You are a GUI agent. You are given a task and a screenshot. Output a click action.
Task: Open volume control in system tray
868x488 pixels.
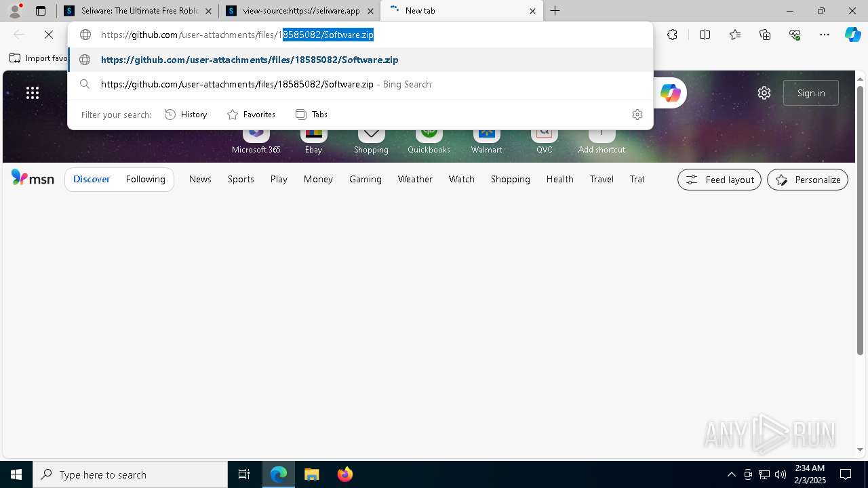(x=781, y=474)
